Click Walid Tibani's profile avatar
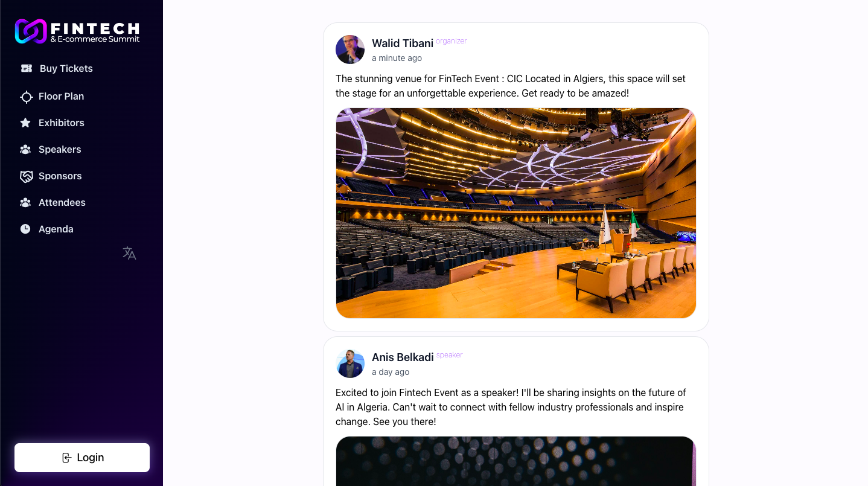Image resolution: width=868 pixels, height=486 pixels. [350, 50]
